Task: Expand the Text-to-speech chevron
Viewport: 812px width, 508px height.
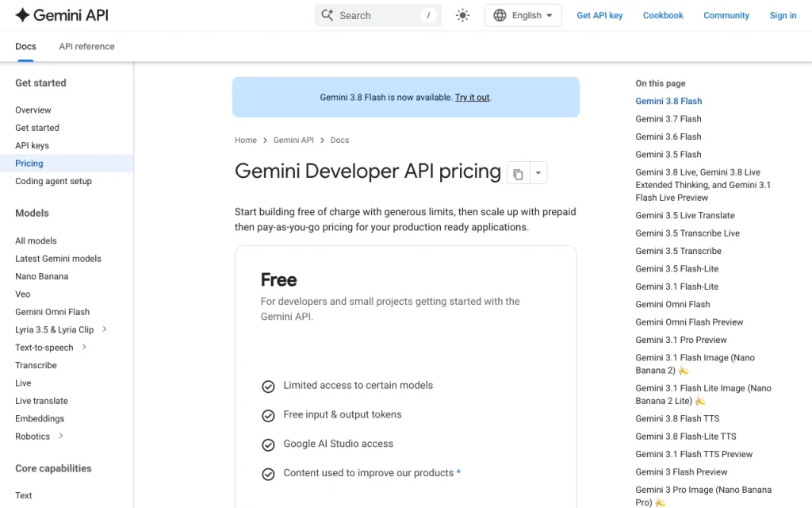Action: tap(84, 347)
